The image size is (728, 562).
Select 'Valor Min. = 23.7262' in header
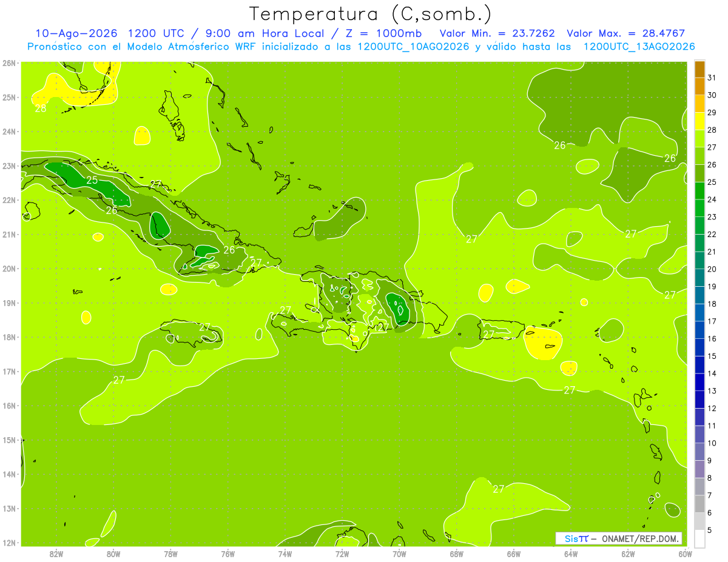coord(497,33)
